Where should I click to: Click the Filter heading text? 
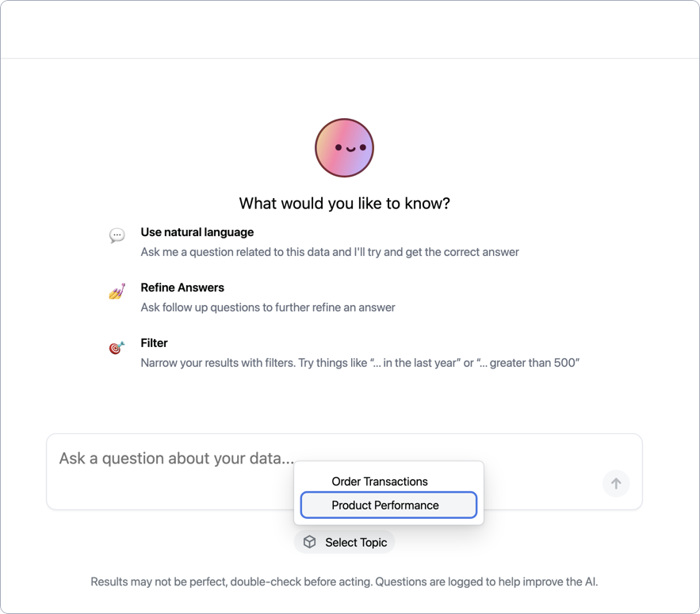click(x=154, y=343)
